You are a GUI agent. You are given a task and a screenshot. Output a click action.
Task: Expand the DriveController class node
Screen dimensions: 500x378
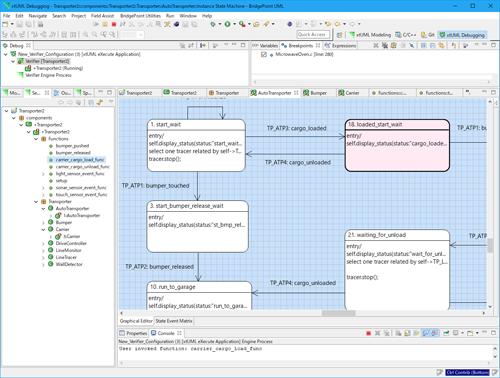(43, 243)
